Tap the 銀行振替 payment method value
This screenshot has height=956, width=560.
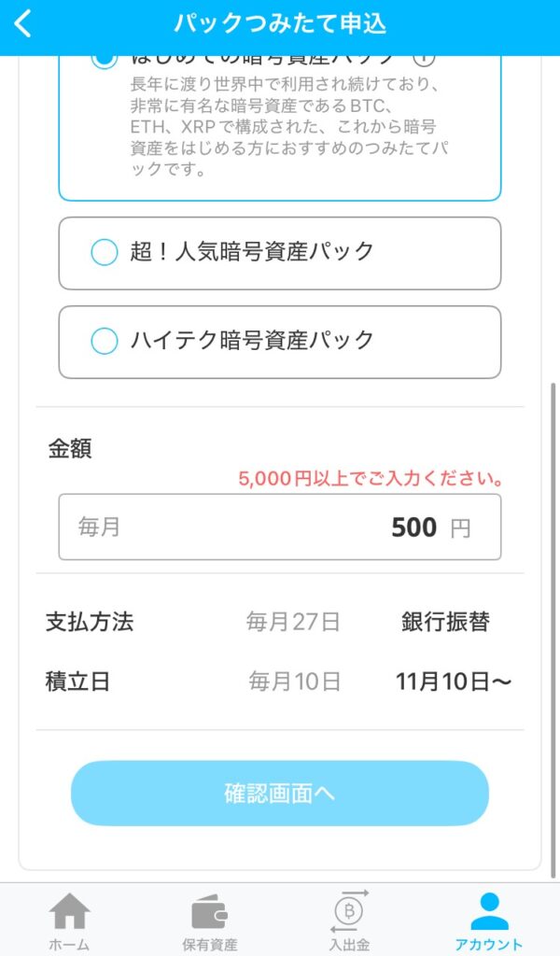tap(445, 623)
